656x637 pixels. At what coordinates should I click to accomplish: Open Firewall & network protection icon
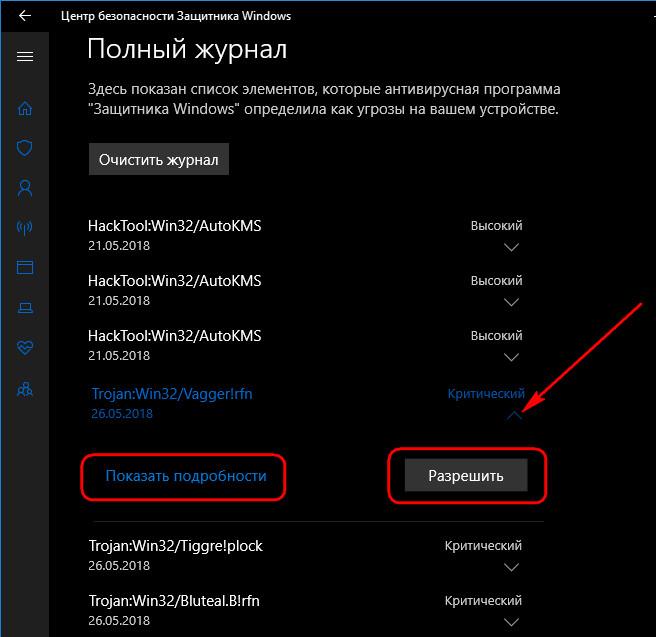[25, 228]
